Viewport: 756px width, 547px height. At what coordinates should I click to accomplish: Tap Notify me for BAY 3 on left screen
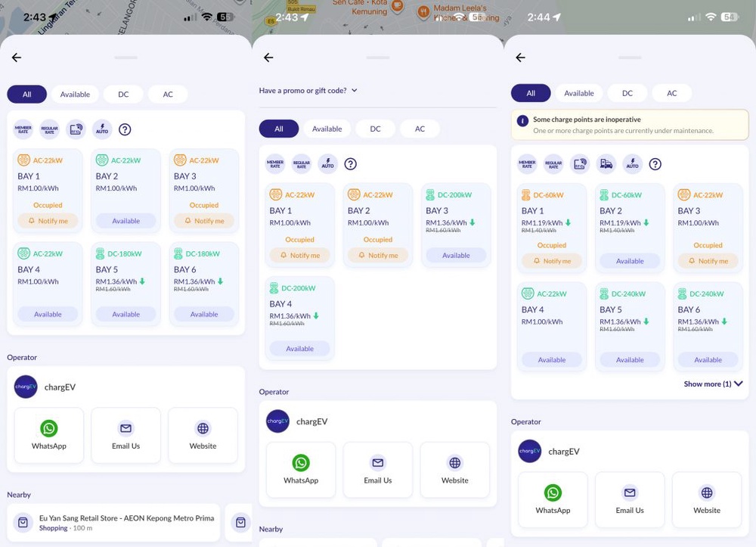tap(204, 221)
